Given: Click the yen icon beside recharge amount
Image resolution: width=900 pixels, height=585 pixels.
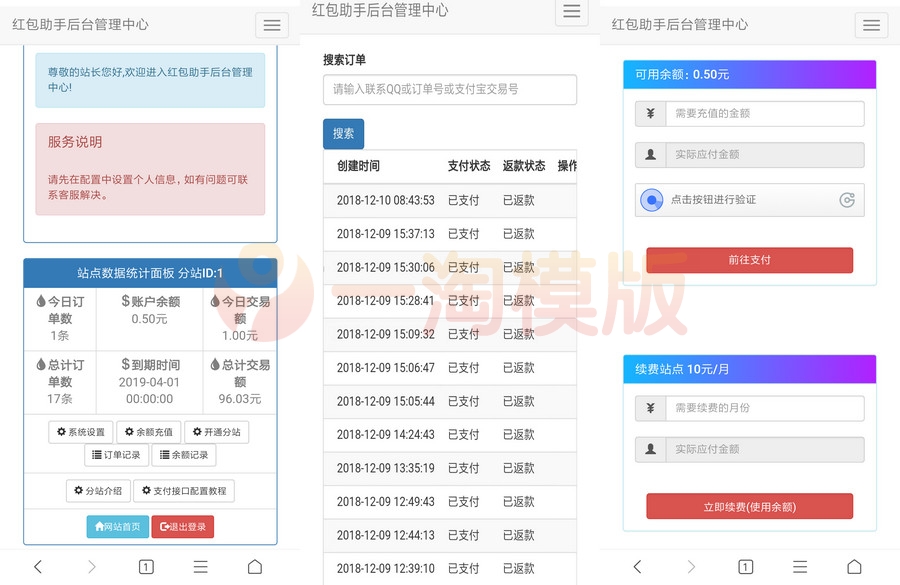Looking at the screenshot, I should click(650, 114).
